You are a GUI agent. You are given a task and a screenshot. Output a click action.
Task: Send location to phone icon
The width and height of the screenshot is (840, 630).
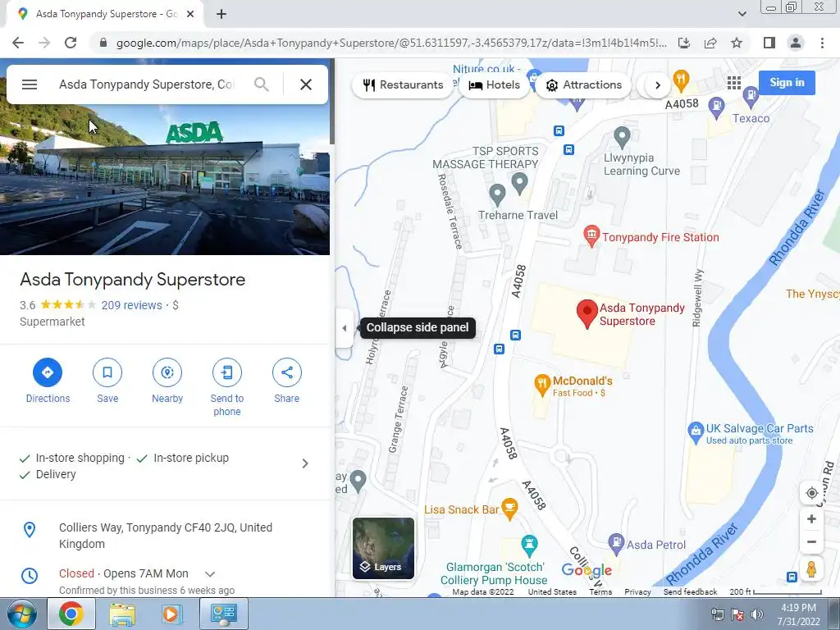click(227, 372)
